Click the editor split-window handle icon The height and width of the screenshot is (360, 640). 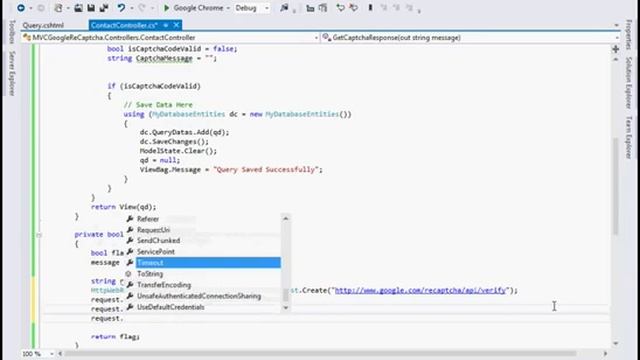(x=616, y=49)
